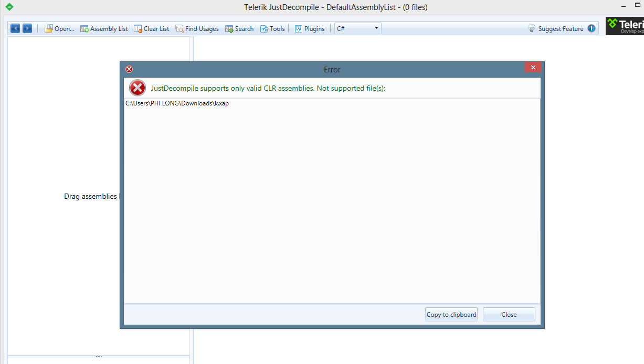Click the back navigation arrow icon

(x=15, y=28)
